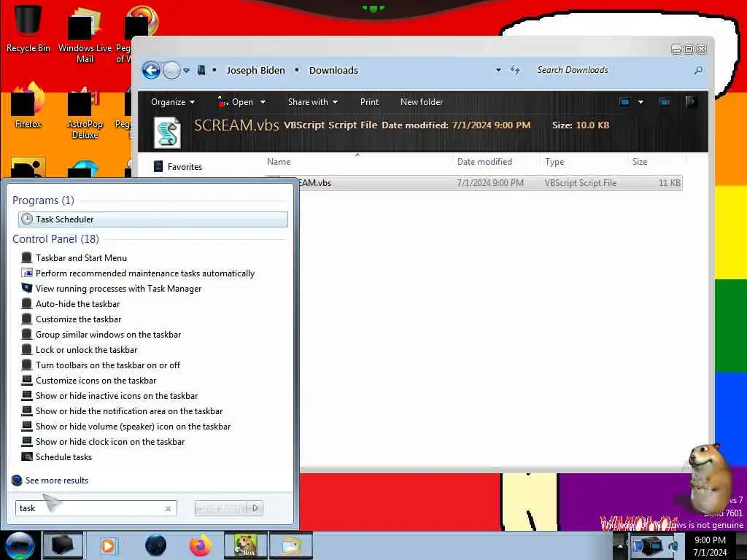Open Group similar windows on the taskbar
This screenshot has width=747, height=560.
pos(101,334)
